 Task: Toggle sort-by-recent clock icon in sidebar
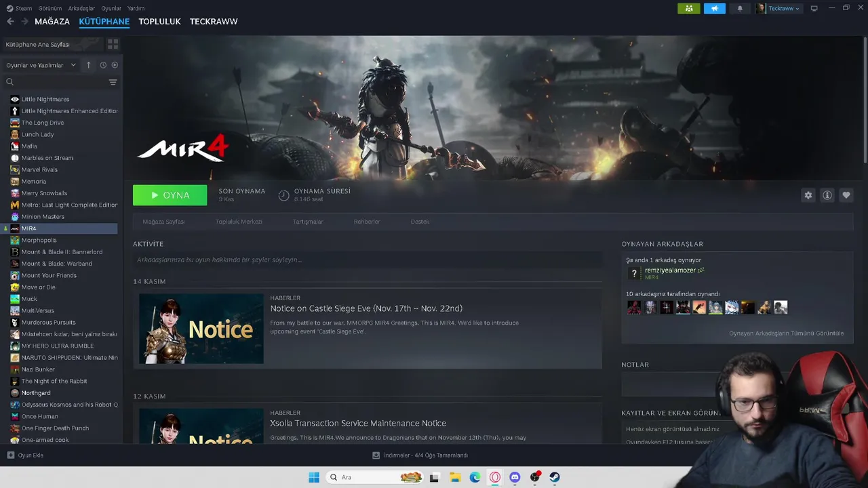pos(103,65)
